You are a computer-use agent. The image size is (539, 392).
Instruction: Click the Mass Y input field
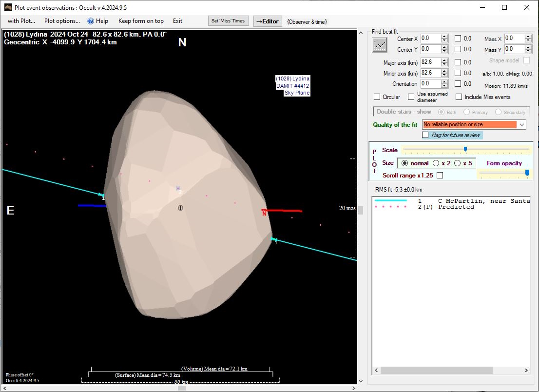(x=515, y=49)
